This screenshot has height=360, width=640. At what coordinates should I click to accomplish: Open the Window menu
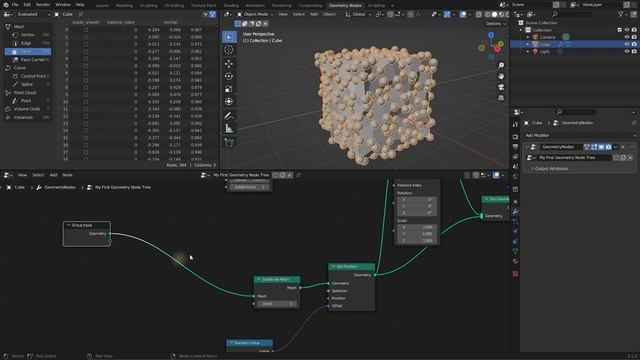(63, 5)
